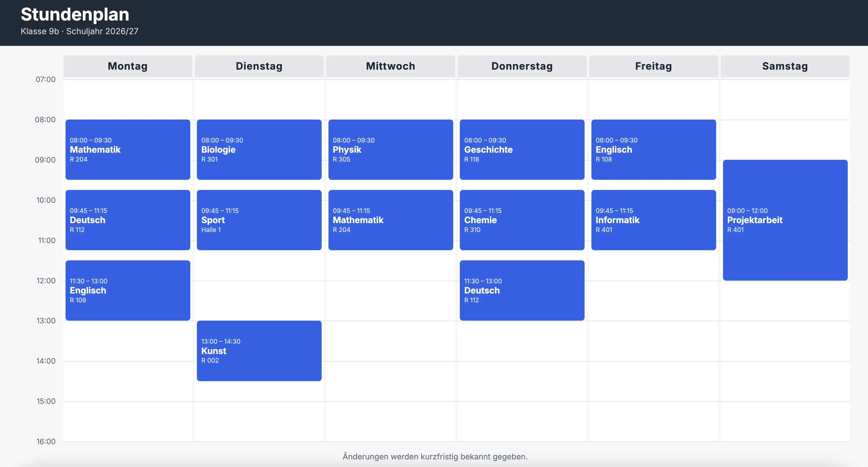Open Friday Englisch lesson at 08:00

653,149
